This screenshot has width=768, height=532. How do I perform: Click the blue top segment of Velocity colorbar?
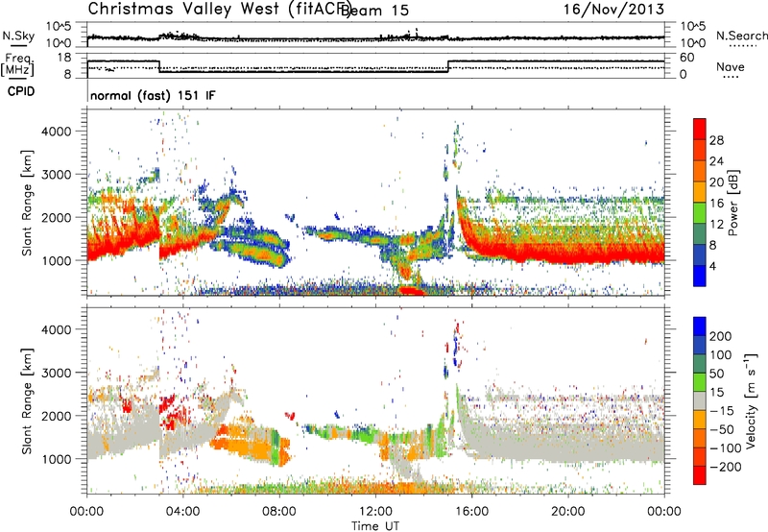coord(700,326)
